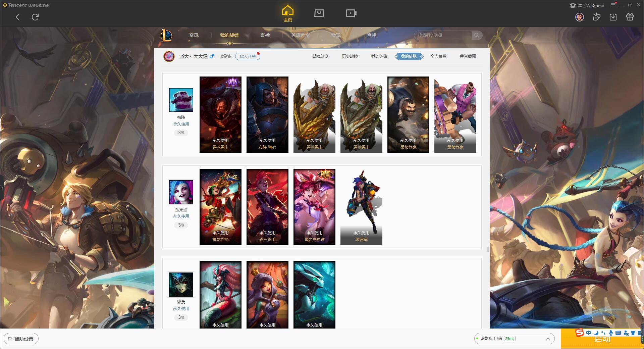
Task: Open Nami's crowned purple-hood skin card
Action: 267,295
